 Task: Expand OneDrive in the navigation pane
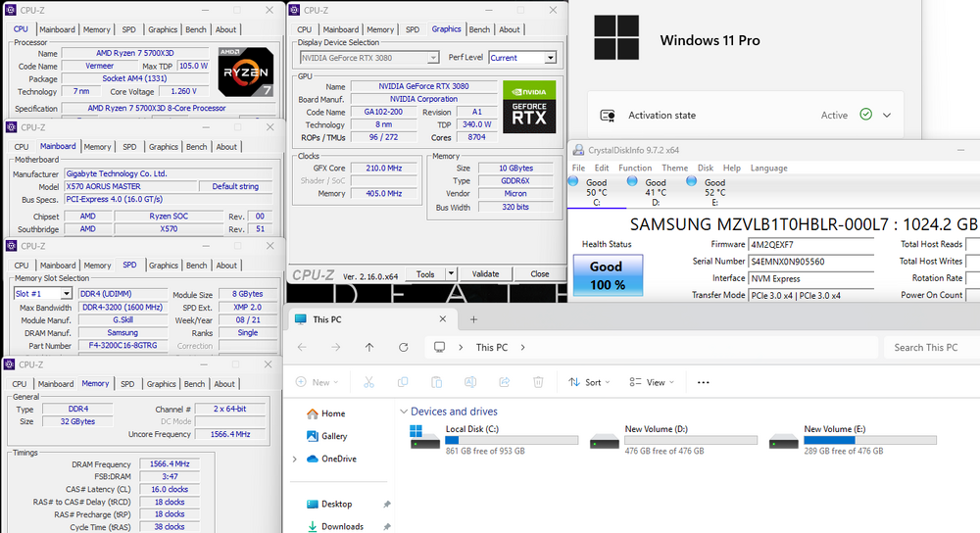click(x=294, y=459)
